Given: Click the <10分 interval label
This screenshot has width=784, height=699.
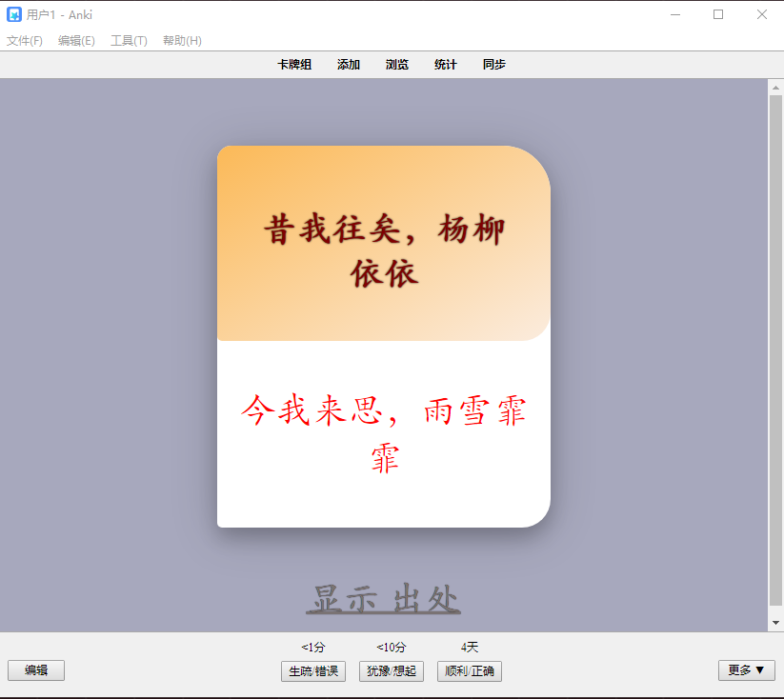Looking at the screenshot, I should point(391,648).
